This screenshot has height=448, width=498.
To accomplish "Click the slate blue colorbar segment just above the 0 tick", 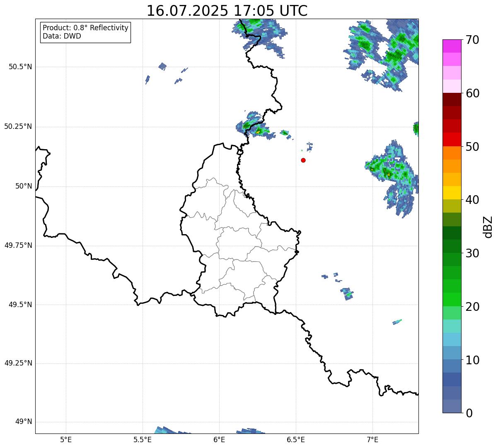I will click(452, 406).
